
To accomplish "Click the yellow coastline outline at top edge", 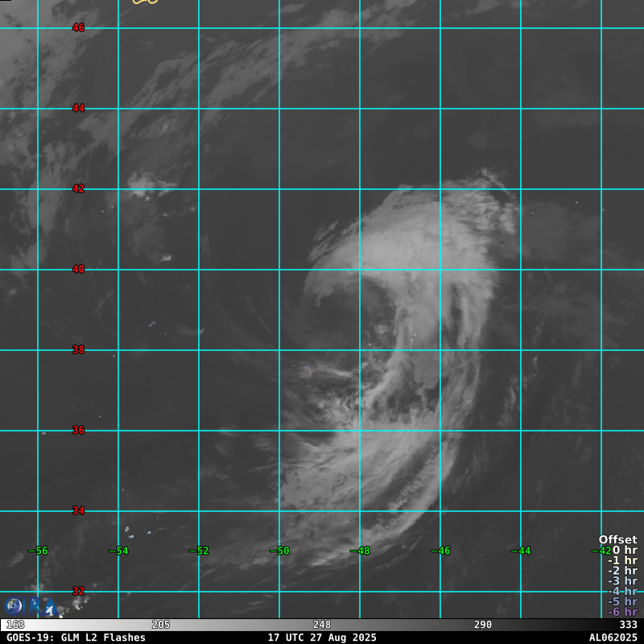I will [145, 2].
